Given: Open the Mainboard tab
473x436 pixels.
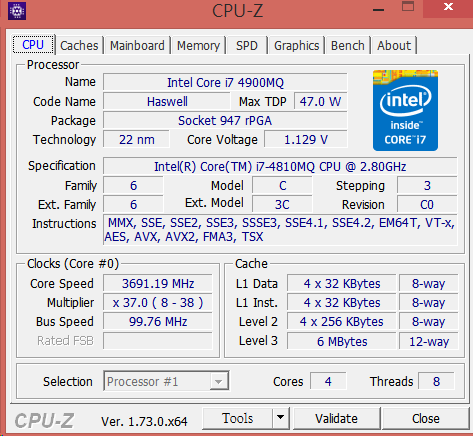Looking at the screenshot, I should coord(137,45).
